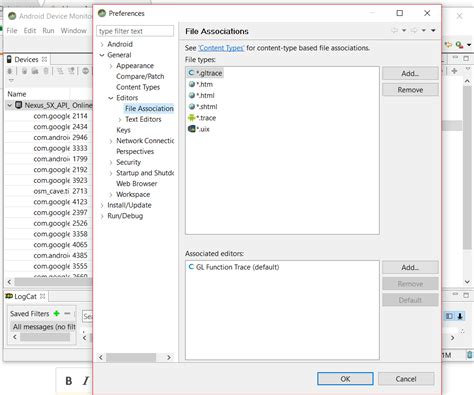The image size is (474, 395).
Task: Expand the Appearance node
Action: (x=111, y=66)
